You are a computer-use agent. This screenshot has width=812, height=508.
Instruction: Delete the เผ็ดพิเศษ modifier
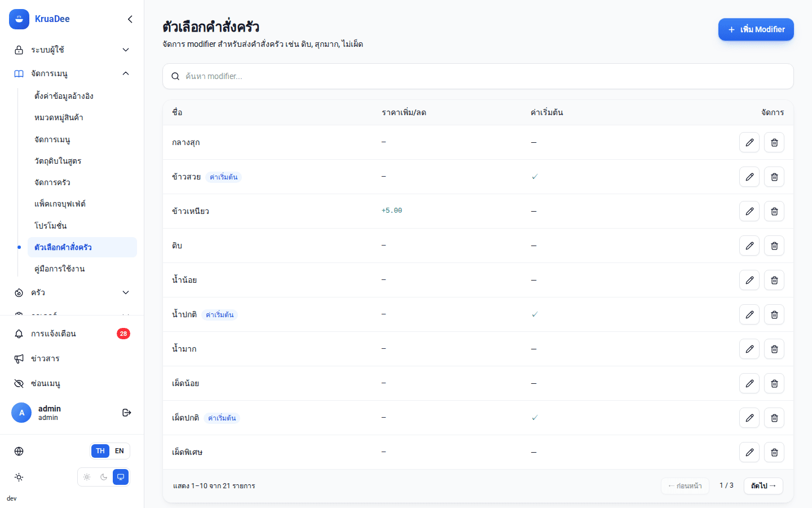pos(774,452)
